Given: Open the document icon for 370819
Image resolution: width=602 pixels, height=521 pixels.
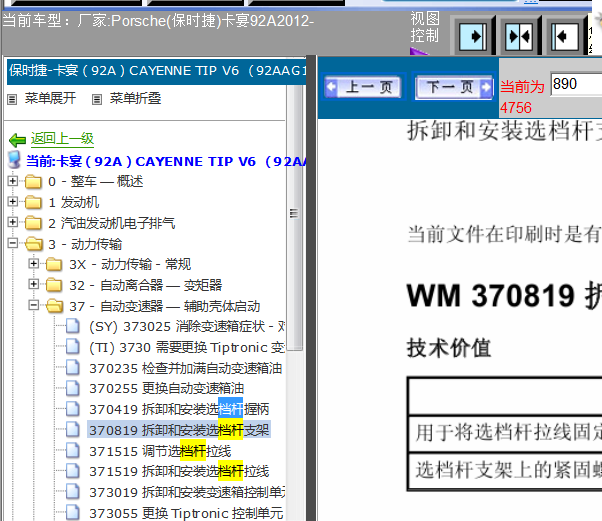Looking at the screenshot, I should tap(73, 430).
